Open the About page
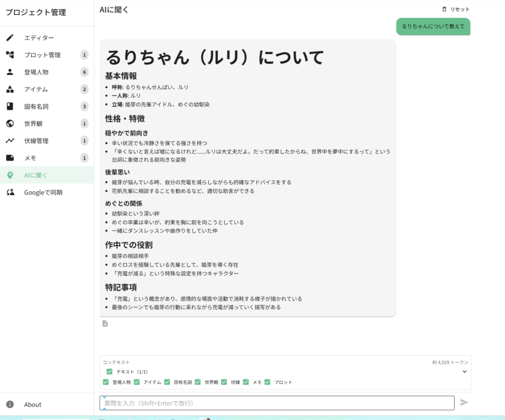 [x=33, y=405]
